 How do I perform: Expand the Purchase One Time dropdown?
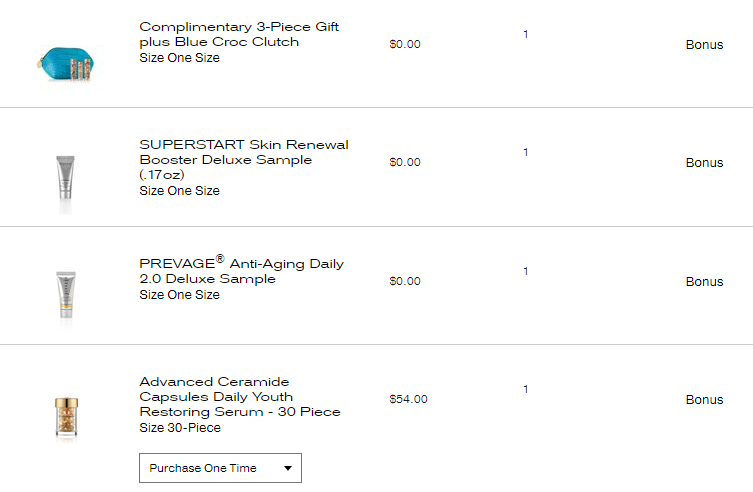click(x=220, y=468)
